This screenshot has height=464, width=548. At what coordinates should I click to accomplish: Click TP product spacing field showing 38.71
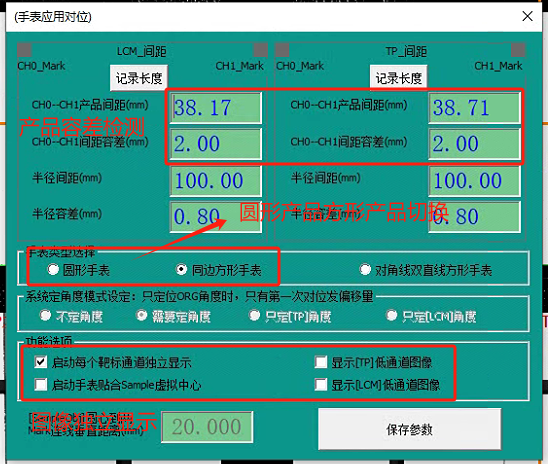[475, 108]
